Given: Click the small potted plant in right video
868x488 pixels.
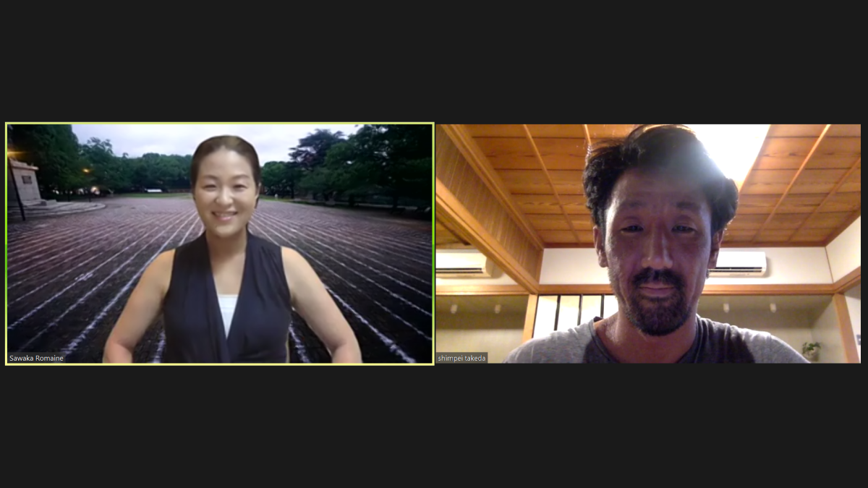Looking at the screenshot, I should [812, 349].
